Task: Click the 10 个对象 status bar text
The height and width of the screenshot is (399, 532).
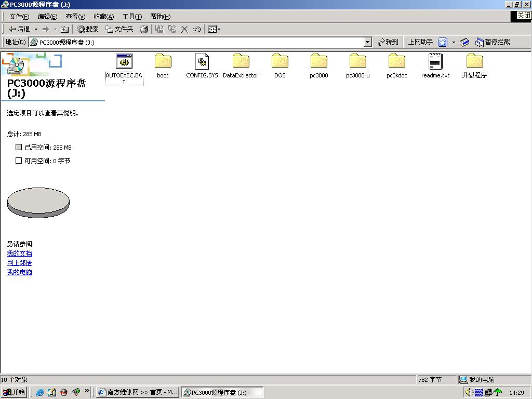Action: pyautogui.click(x=14, y=380)
